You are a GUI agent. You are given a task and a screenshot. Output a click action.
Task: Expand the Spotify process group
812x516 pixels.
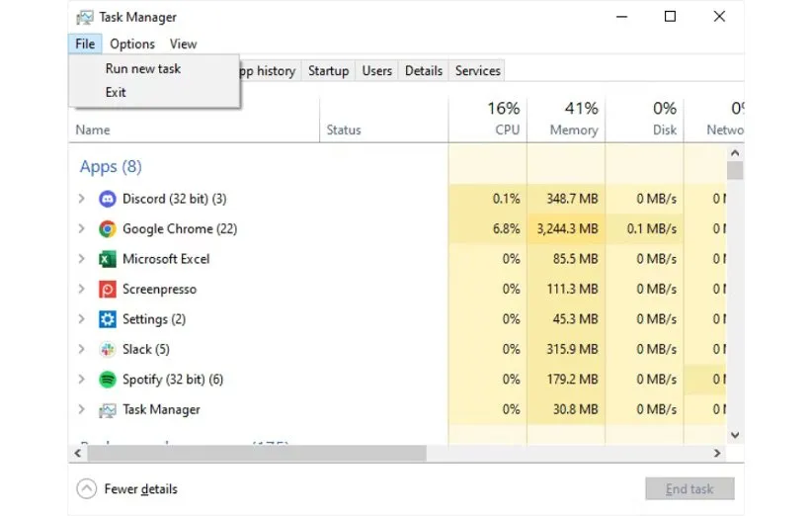pos(81,380)
